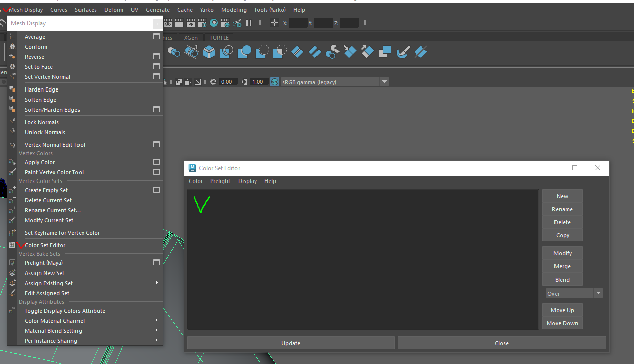The height and width of the screenshot is (364, 634).
Task: Click the exposure value field showing 0.00
Action: (x=227, y=82)
